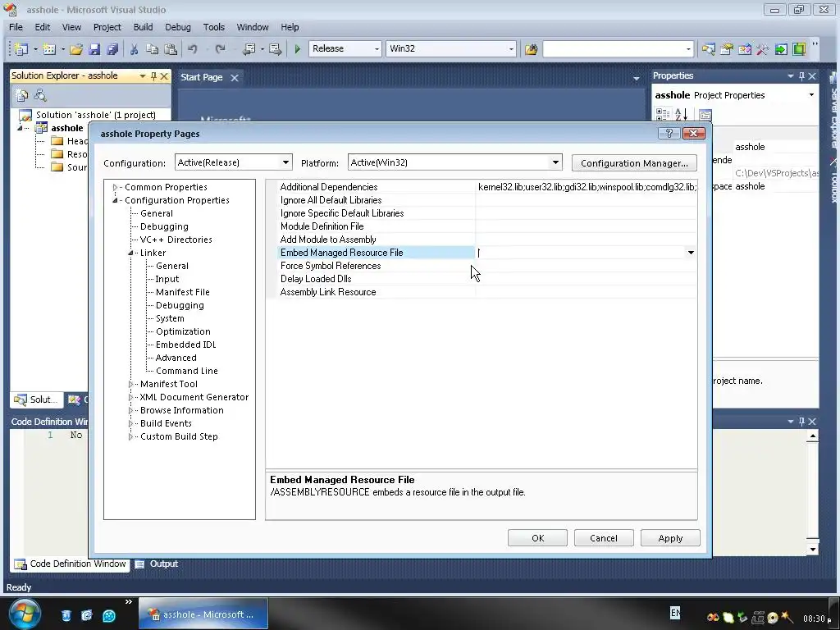Click the Start Page toolbar icon
The image size is (840, 630).
(781, 49)
